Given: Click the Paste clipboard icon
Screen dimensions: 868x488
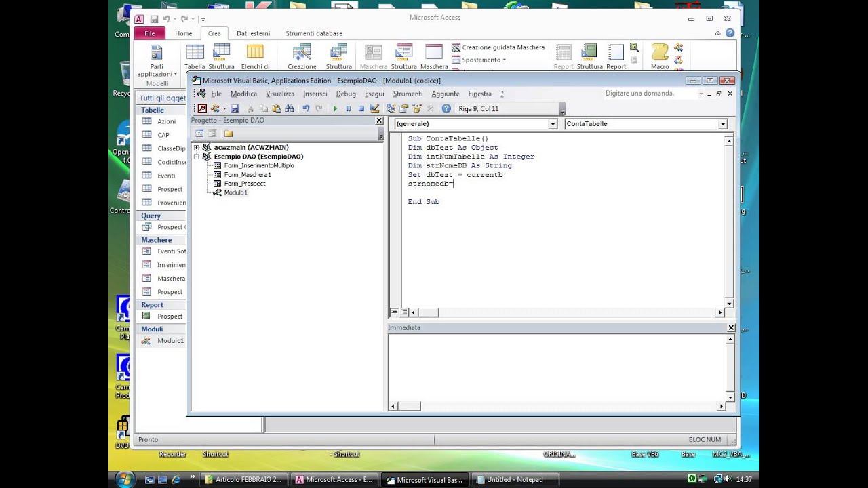Looking at the screenshot, I should (277, 108).
